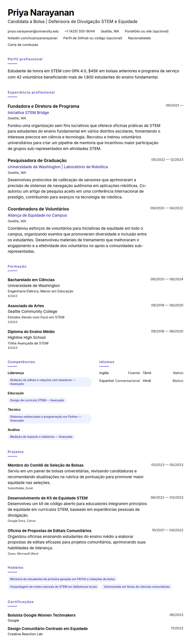The image size is (191, 644).
Task: Click the date 09/2021 —
Action: tap(175, 105)
